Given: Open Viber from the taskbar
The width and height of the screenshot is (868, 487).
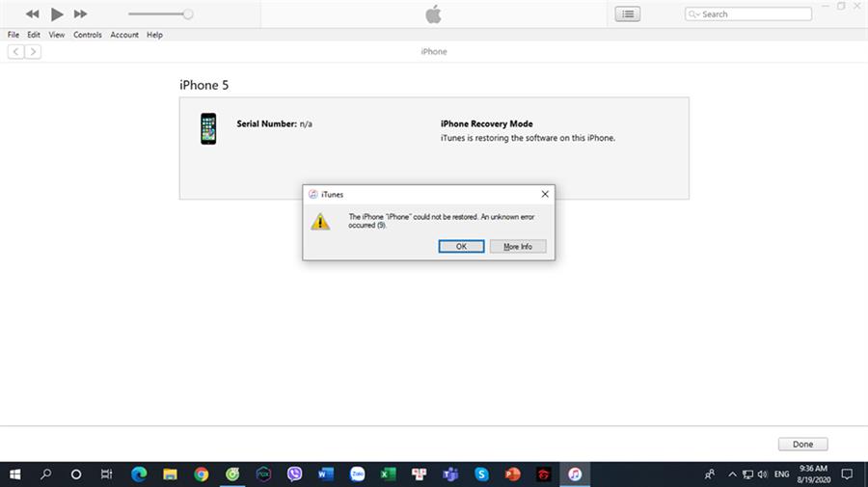Looking at the screenshot, I should click(294, 474).
